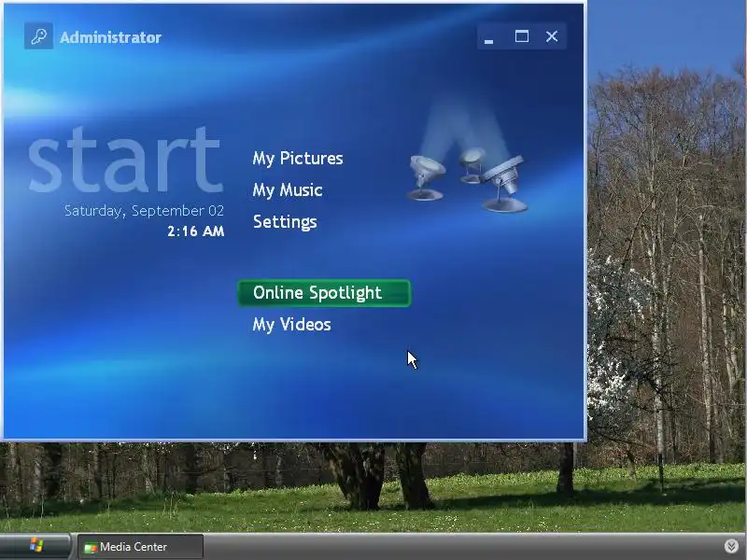Open Media Center Settings
Screen dimensions: 747x560
285,222
